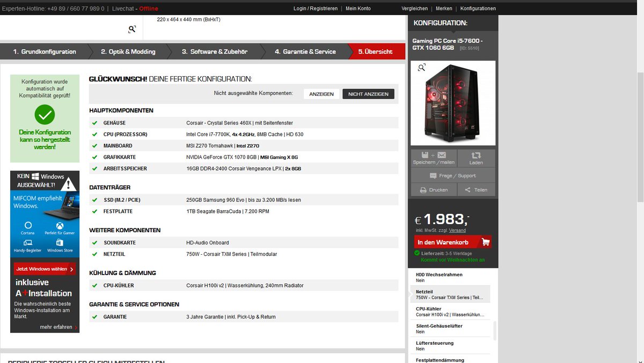This screenshot has height=363, width=644.
Task: Select Lüftersteuerung in the sidebar list
Action: [450, 346]
